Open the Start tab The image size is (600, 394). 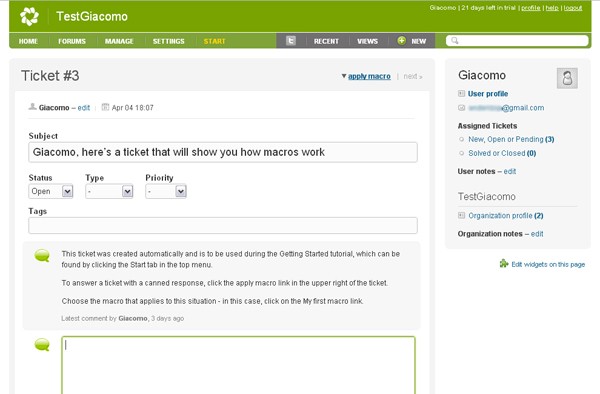[214, 41]
